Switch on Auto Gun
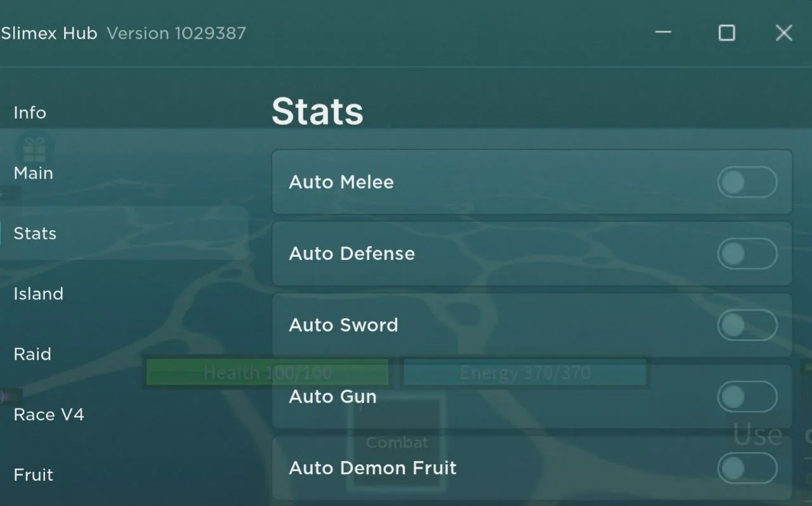 point(747,398)
